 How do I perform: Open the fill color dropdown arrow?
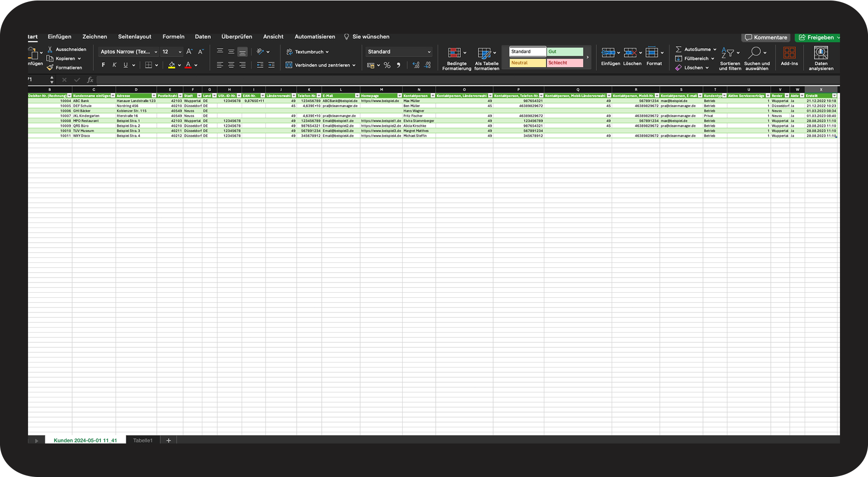(x=179, y=65)
